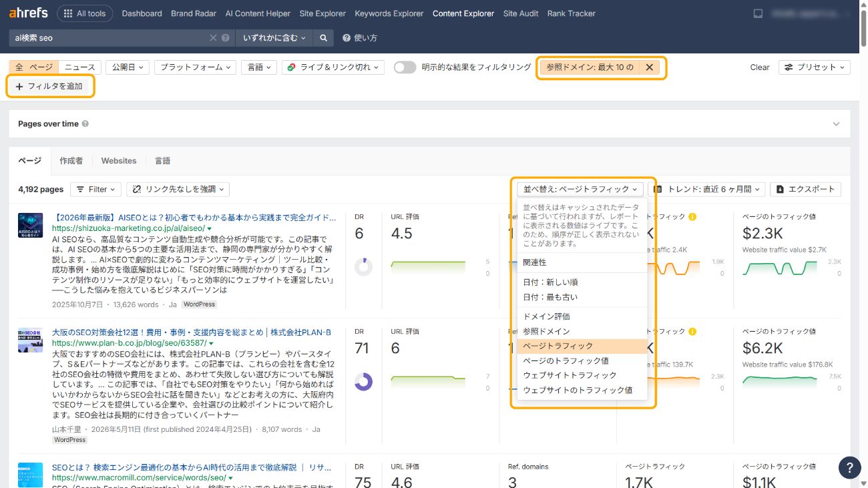Image resolution: width=868 pixels, height=488 pixels.
Task: Switch to the Websites tab
Action: 119,161
